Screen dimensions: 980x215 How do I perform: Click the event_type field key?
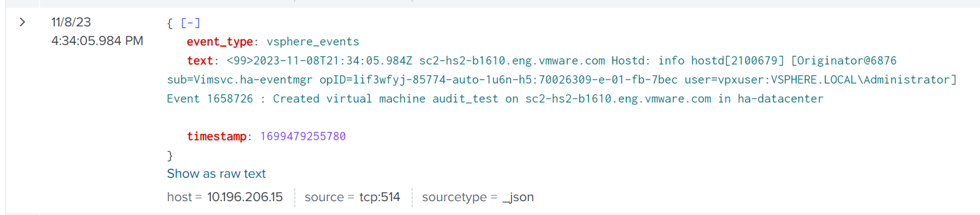pos(220,42)
